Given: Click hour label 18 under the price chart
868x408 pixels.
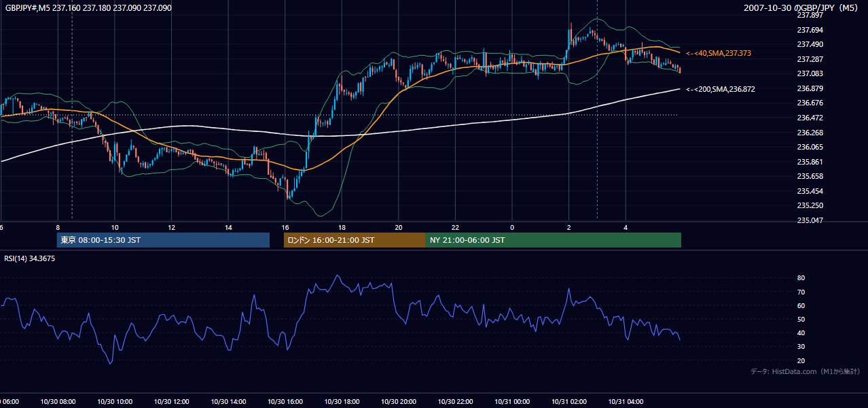Looking at the screenshot, I should coord(342,227).
